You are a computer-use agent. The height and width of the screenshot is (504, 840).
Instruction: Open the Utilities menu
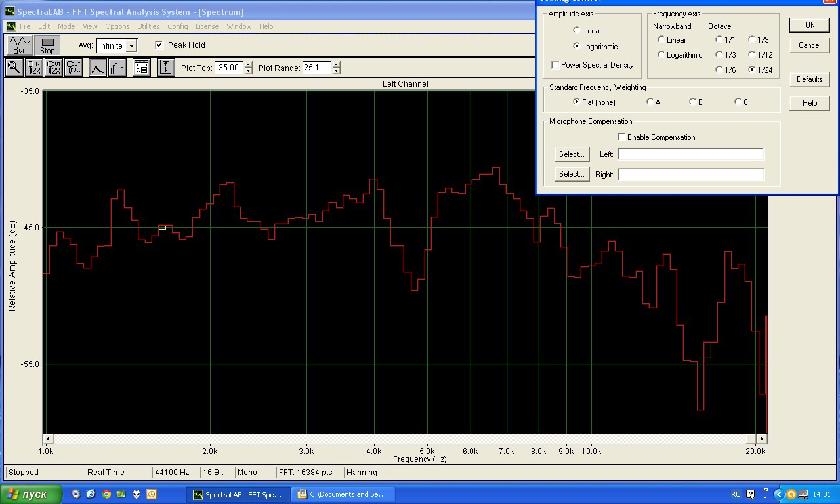click(148, 26)
